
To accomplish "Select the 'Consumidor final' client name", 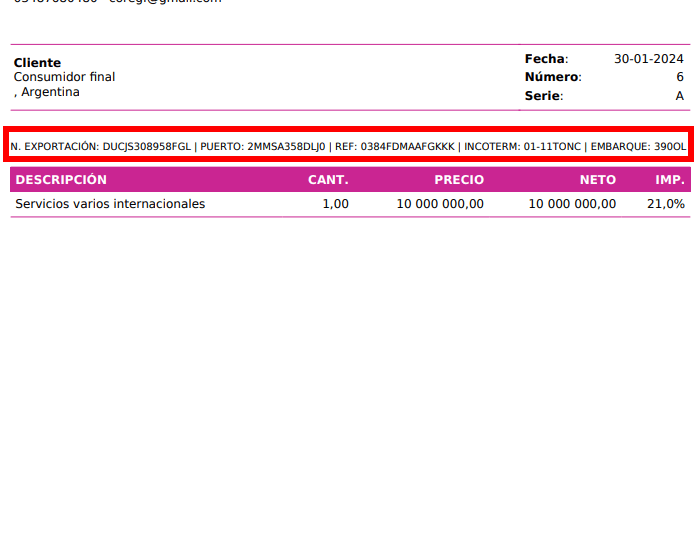I will point(64,77).
